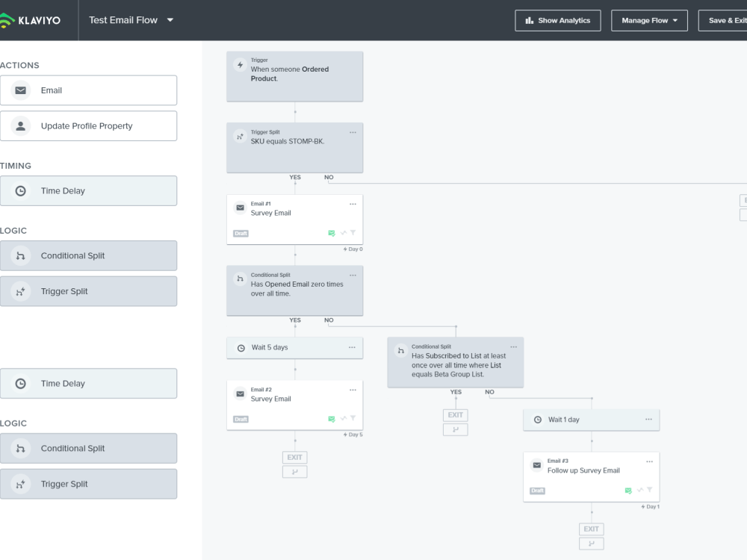This screenshot has height=560, width=747.
Task: Click the Draft status badge on Email #1
Action: click(x=241, y=233)
